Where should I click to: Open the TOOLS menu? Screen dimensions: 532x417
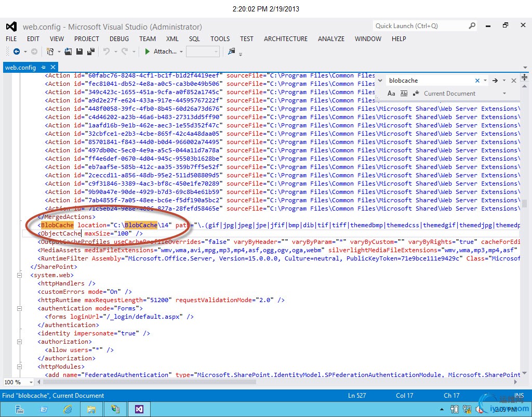220,38
